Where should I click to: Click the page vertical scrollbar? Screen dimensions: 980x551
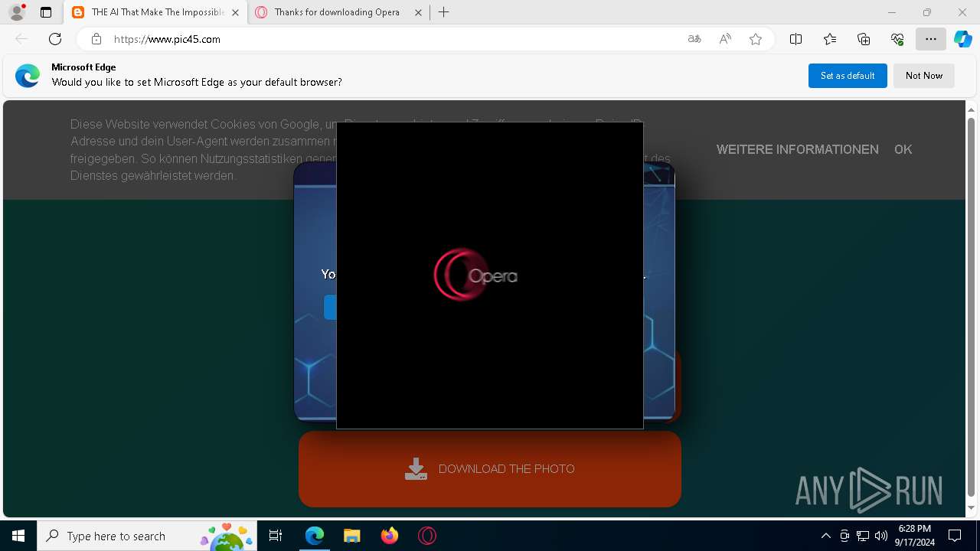972,306
